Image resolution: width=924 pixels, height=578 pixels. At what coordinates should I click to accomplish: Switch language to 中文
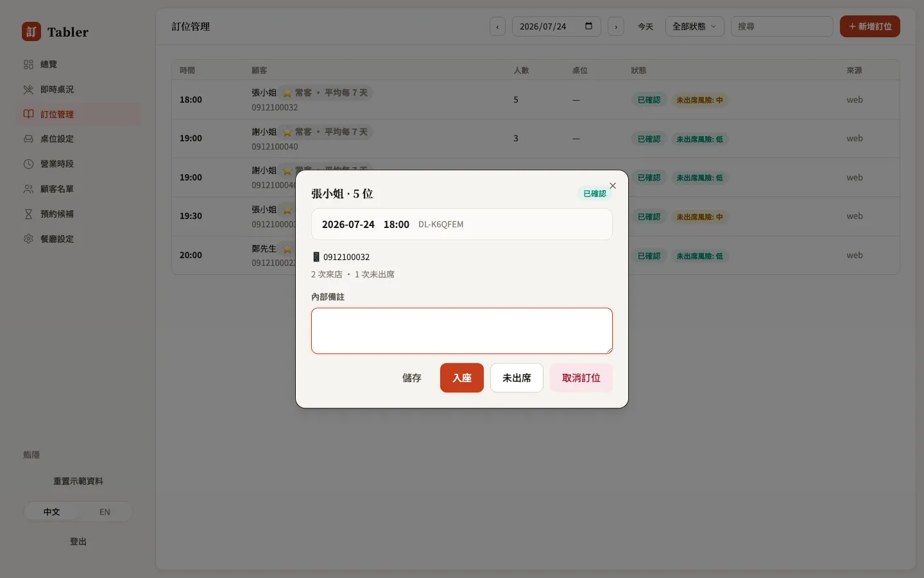[x=51, y=512]
